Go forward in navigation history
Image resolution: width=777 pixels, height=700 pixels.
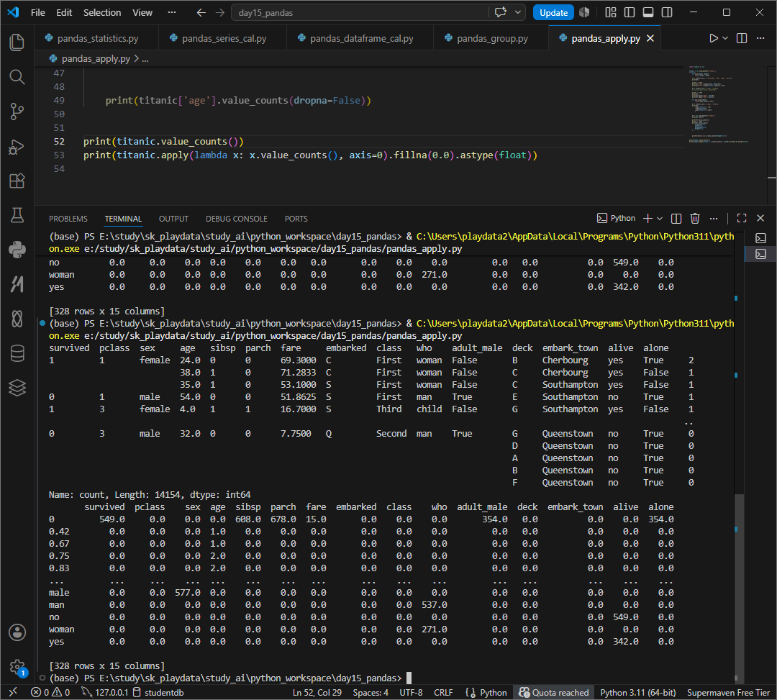click(220, 12)
